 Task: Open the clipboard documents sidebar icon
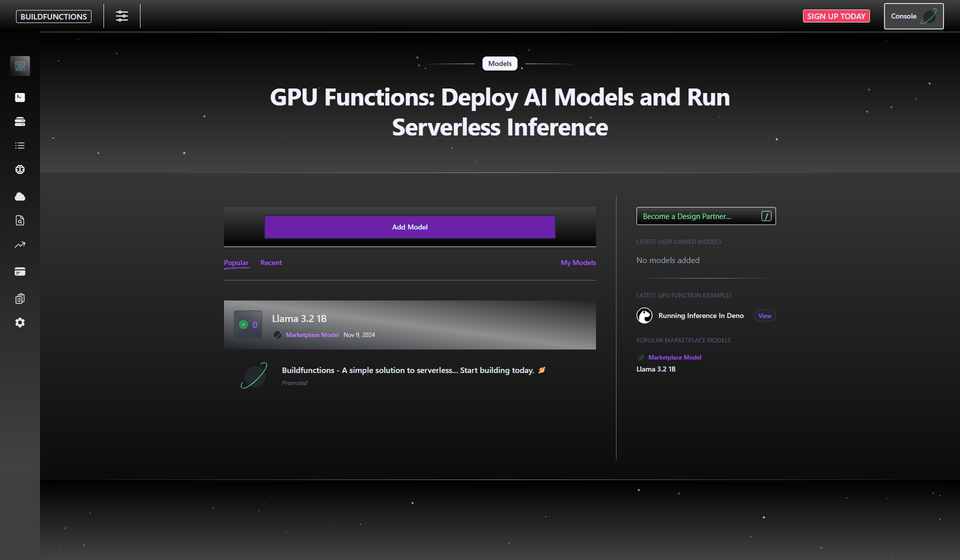coord(20,298)
